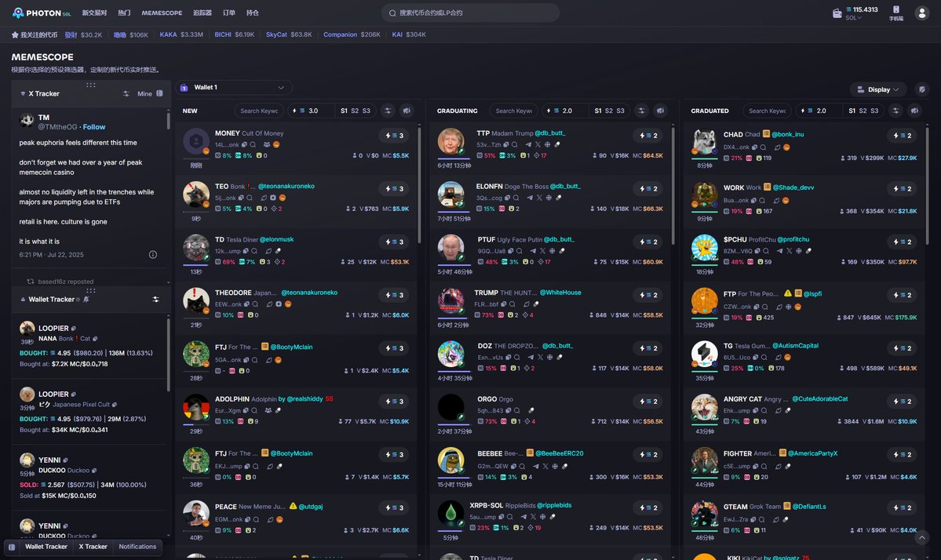Quick buy 3 on MONEY row
Viewport: 941px width, 560px height.
(x=394, y=136)
